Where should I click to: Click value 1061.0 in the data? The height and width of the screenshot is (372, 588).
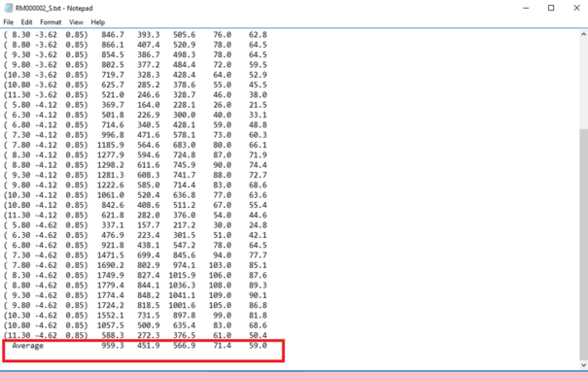tap(110, 195)
